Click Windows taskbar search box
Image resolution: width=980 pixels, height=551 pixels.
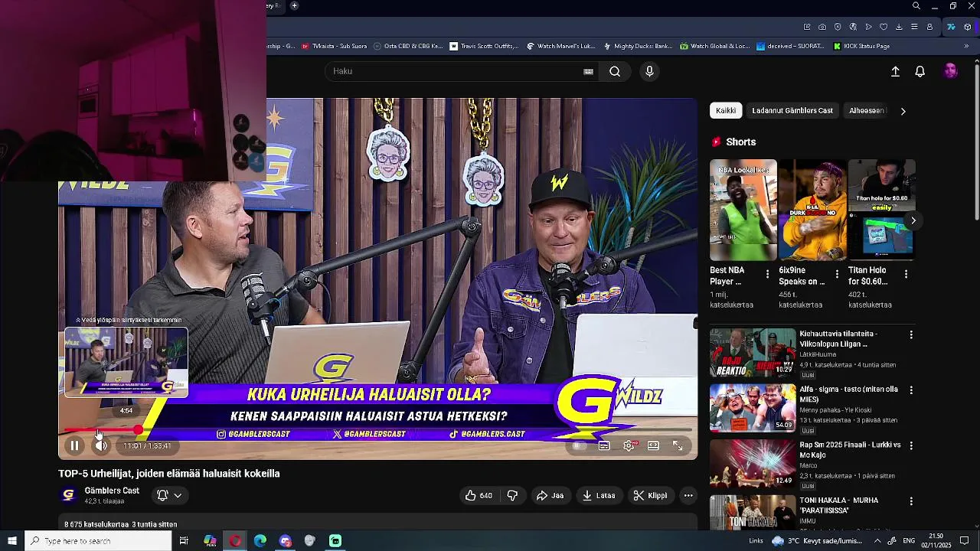pos(98,541)
